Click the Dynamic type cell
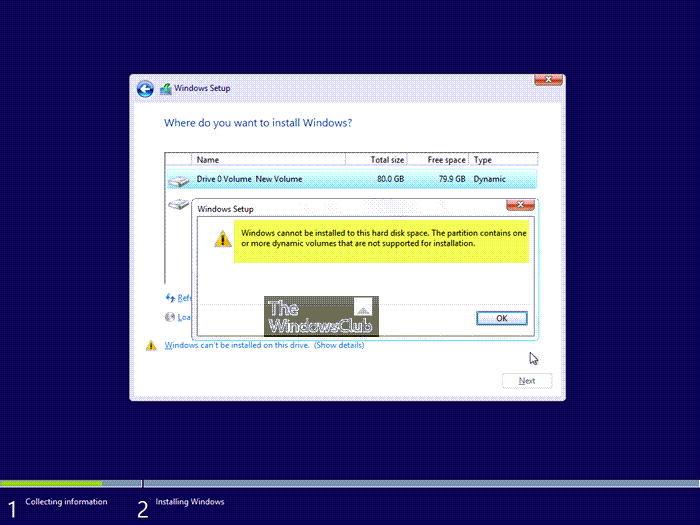700x525 pixels. [489, 179]
